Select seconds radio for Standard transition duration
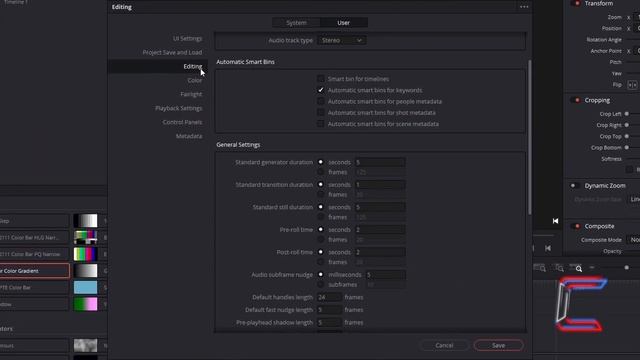Screen dimensions: 640x360 coord(320,184)
